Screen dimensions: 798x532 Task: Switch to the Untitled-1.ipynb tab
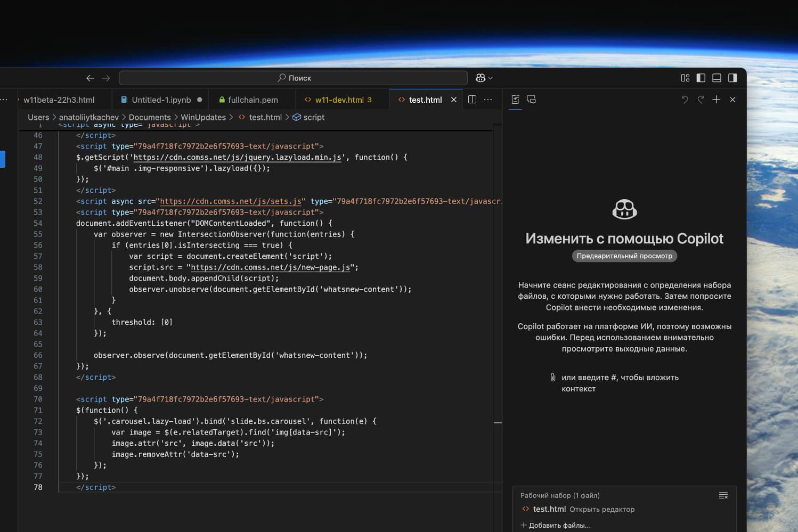point(161,100)
